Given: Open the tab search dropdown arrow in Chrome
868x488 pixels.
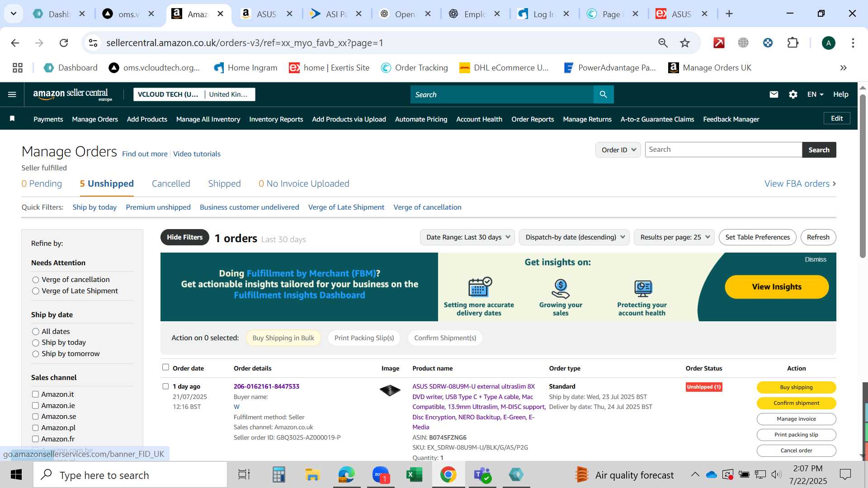Looking at the screenshot, I should [x=14, y=14].
